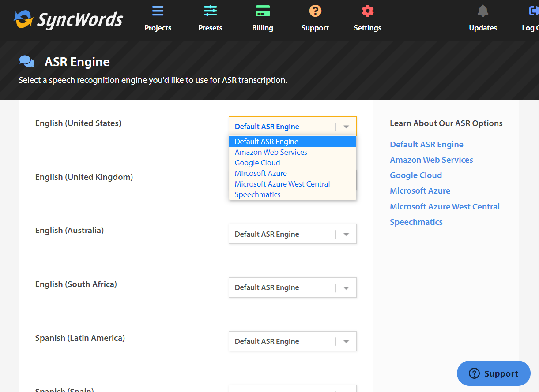Open Support via the question mark icon
Viewport: 539px width, 392px height.
315,11
